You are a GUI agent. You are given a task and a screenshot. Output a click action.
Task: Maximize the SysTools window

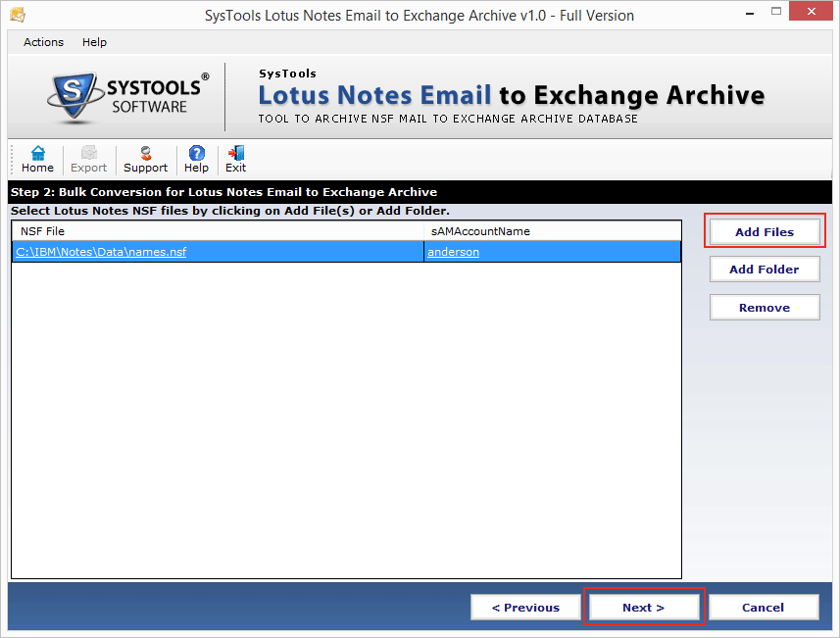point(775,12)
